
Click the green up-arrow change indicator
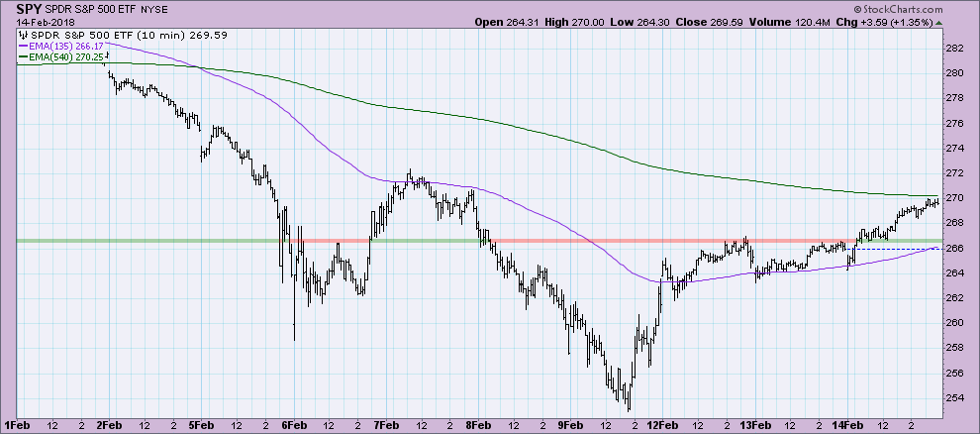coord(938,22)
